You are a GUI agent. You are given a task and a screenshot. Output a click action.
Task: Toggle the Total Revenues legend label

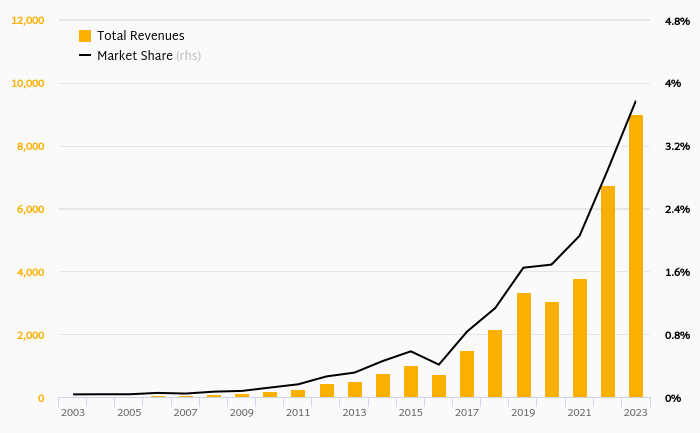pos(140,36)
